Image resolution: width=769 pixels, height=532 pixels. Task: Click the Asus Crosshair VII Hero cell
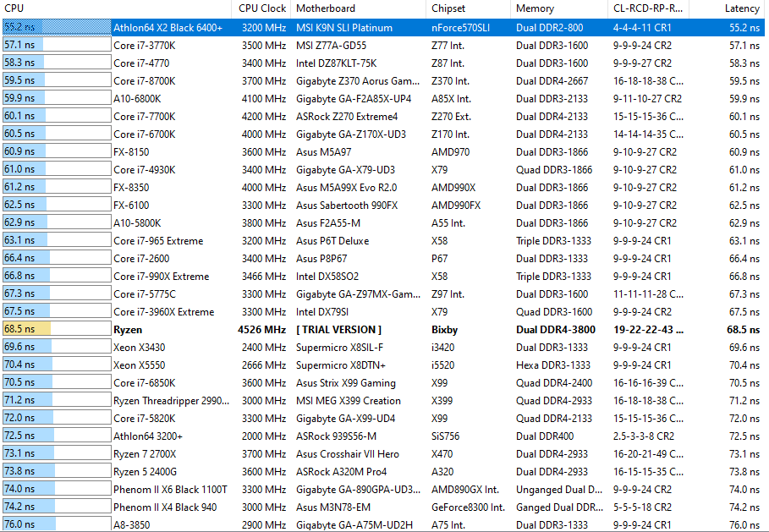[347, 454]
